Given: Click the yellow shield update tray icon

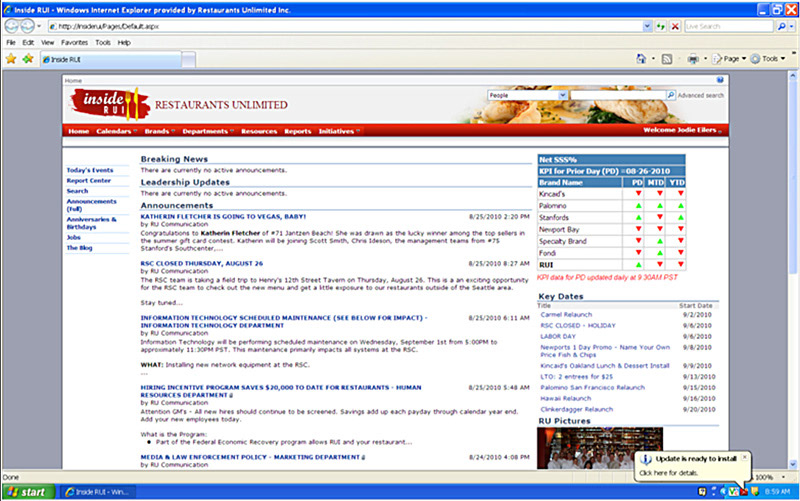Looking at the screenshot, I should coord(755,491).
